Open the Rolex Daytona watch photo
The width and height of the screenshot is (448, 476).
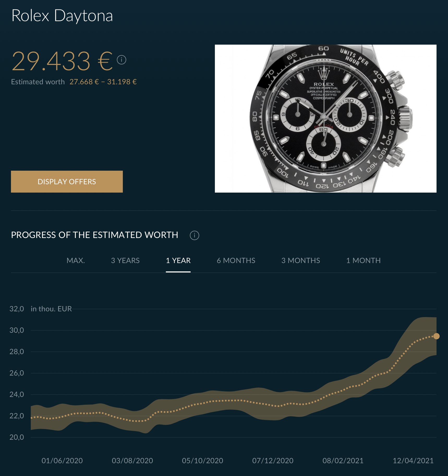tap(325, 119)
